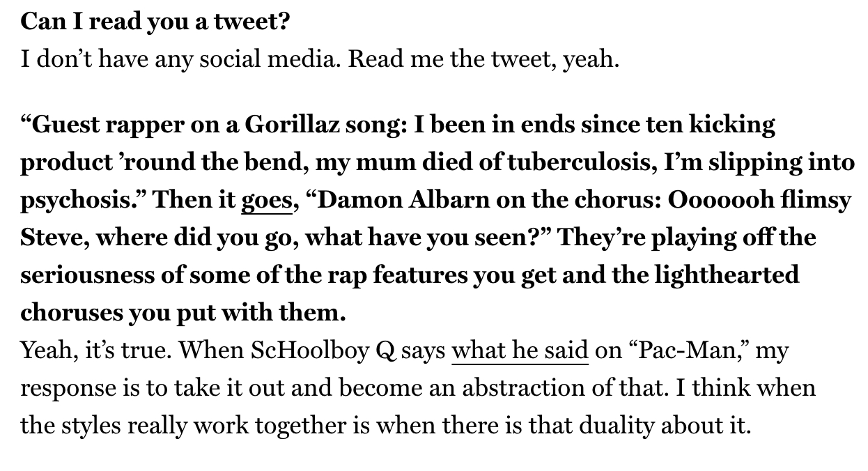This screenshot has width=868, height=471.
Task: Open the "goes" hyperlink
Action: click(266, 201)
